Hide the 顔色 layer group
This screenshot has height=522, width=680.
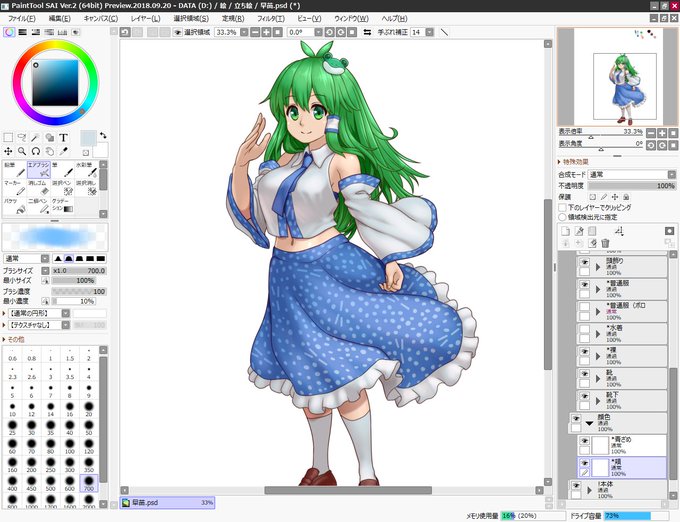click(x=576, y=419)
